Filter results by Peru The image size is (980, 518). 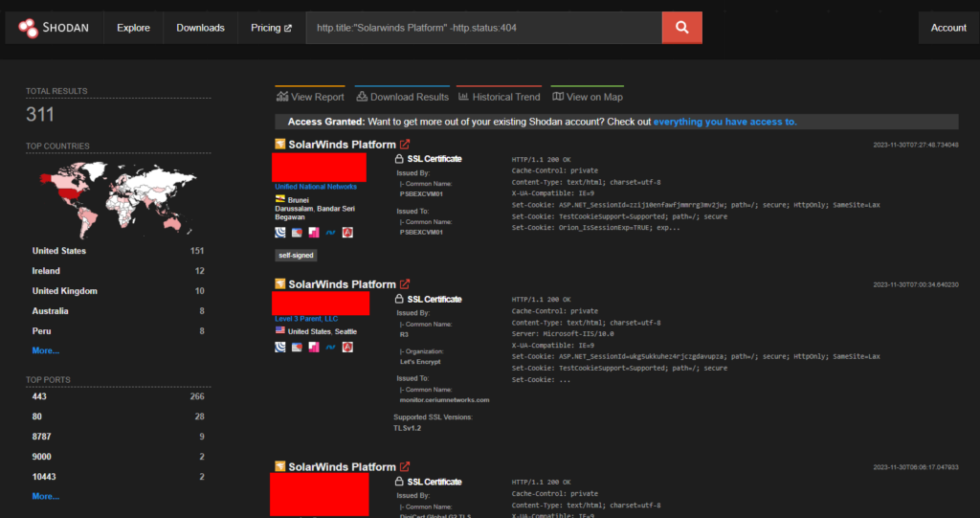click(x=118, y=331)
